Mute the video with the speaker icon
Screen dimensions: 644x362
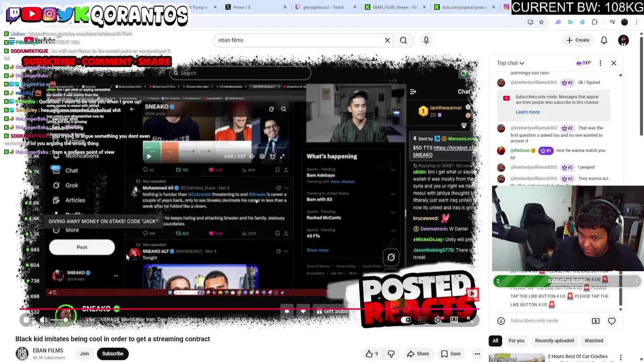click(44, 320)
